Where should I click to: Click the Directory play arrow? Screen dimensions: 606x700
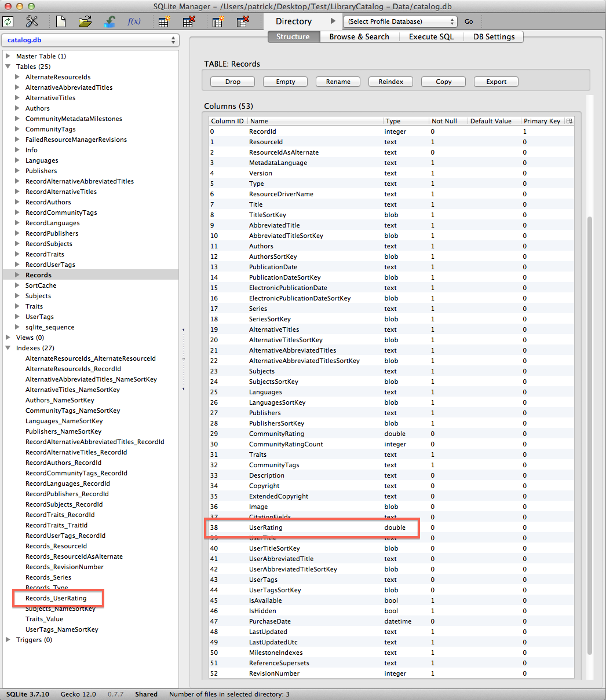333,21
